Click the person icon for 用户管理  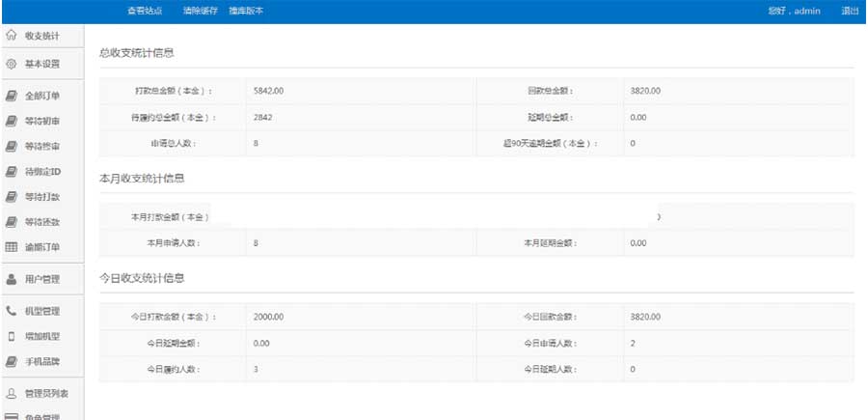coord(12,279)
